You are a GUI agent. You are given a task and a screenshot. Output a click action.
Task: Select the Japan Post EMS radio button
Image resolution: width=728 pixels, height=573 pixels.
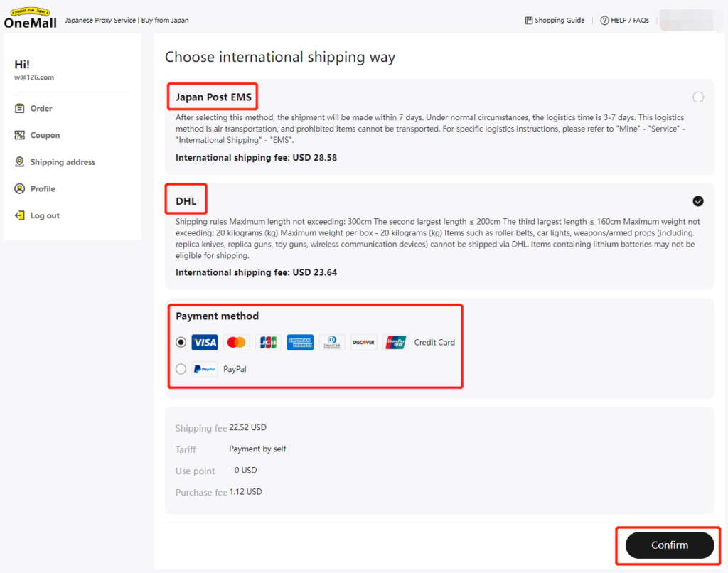698,97
